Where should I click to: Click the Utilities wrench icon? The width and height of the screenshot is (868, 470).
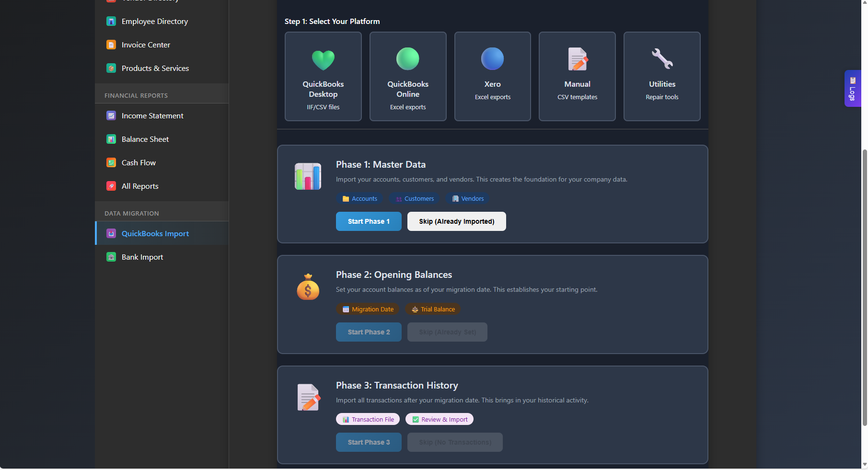coord(662,59)
